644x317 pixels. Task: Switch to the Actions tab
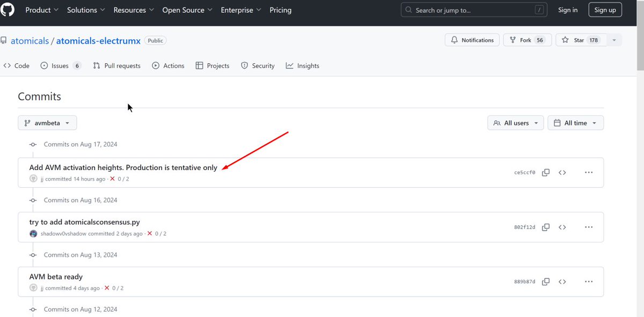pos(168,66)
